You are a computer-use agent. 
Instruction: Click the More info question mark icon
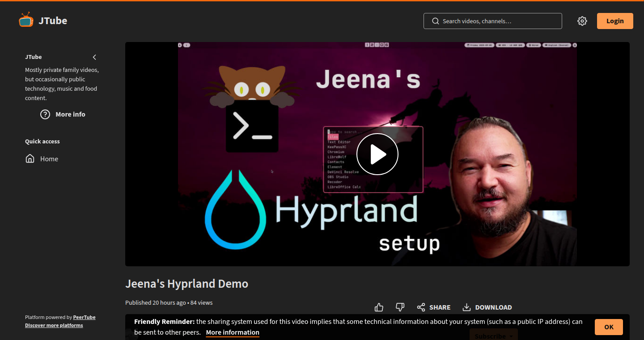pos(45,114)
